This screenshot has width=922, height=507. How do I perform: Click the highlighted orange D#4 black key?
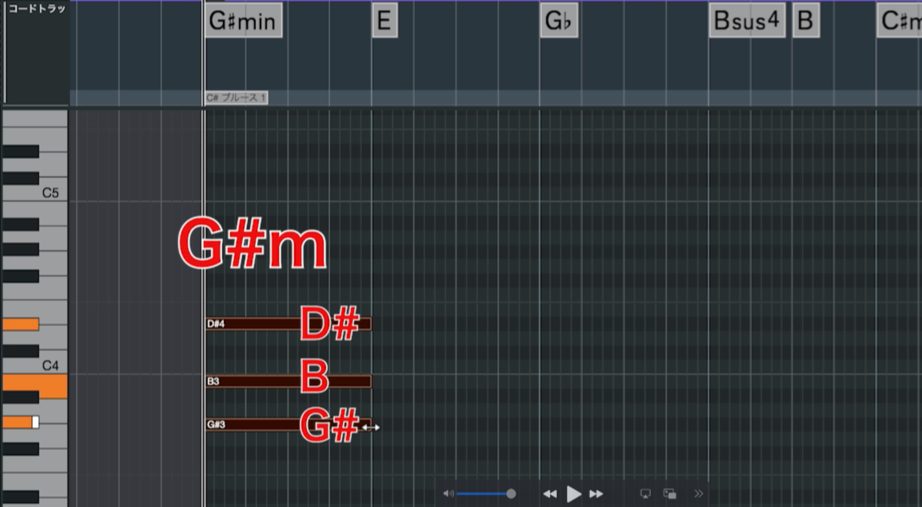(x=21, y=324)
